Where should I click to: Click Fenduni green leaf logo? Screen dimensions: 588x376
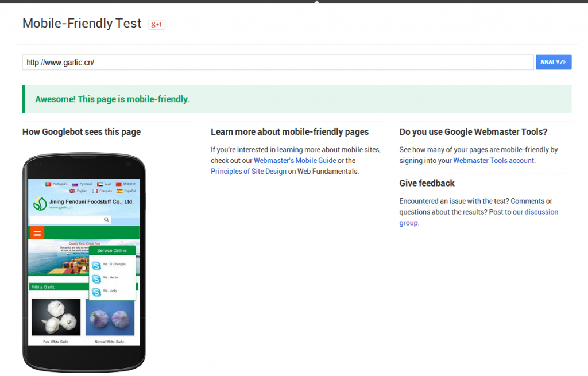pyautogui.click(x=40, y=204)
